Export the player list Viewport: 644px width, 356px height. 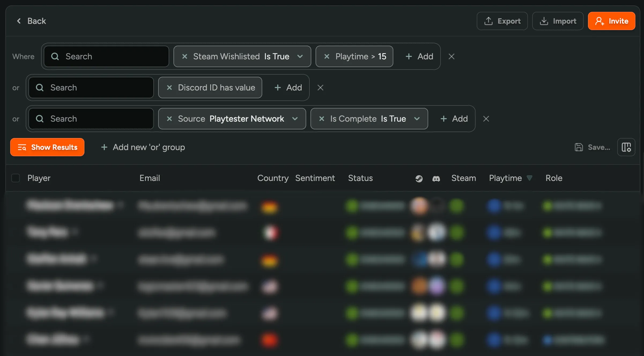click(x=502, y=21)
